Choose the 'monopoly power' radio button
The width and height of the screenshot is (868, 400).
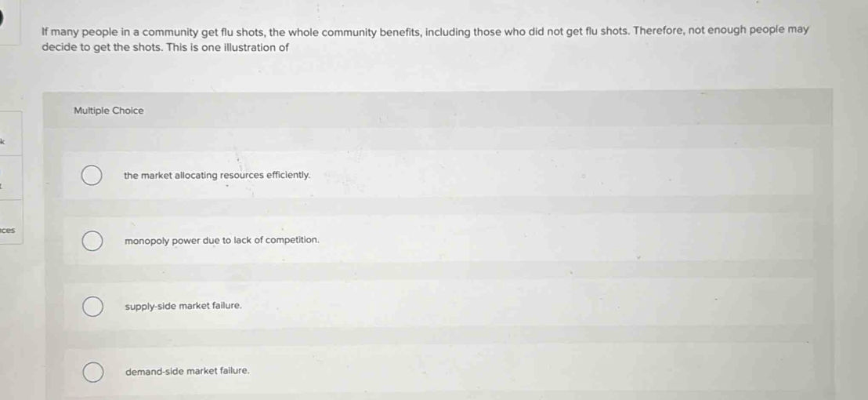92,242
